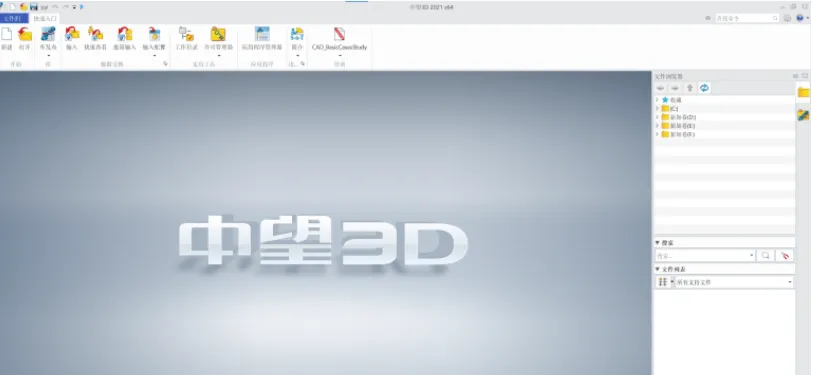Image resolution: width=813 pixels, height=375 pixels.
Task: Pin the file browser panel
Action: click(796, 76)
